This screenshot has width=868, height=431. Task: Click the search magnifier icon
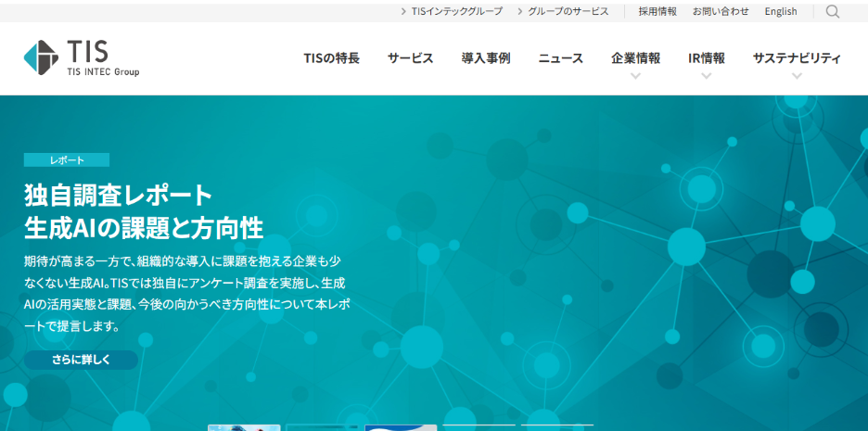(x=832, y=11)
